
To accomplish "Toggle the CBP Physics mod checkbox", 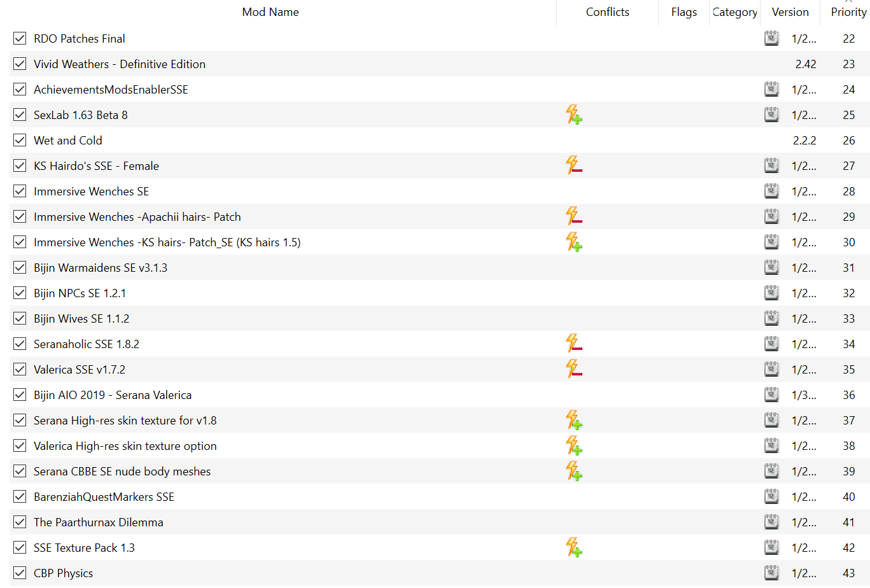I will (20, 573).
